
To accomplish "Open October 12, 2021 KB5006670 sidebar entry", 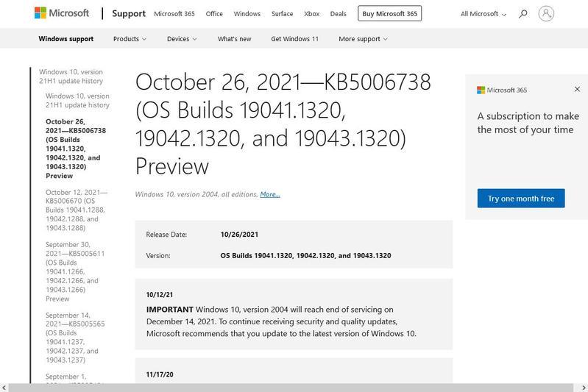I will 76,210.
